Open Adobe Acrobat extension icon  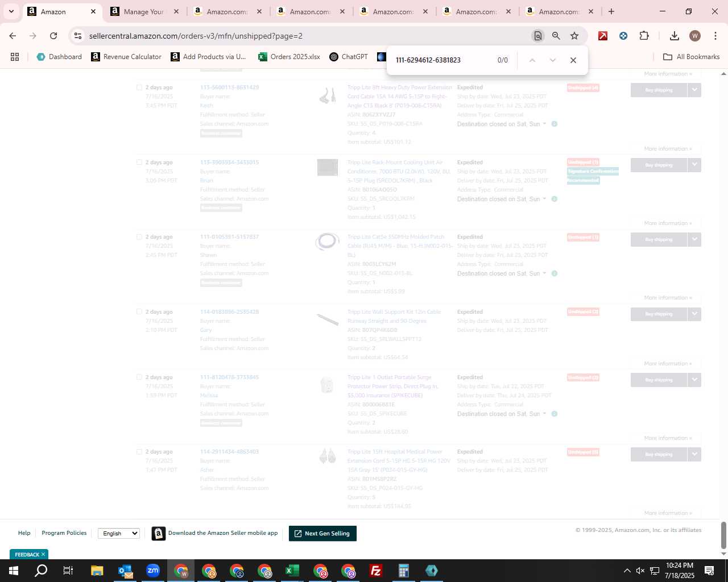pos(603,36)
